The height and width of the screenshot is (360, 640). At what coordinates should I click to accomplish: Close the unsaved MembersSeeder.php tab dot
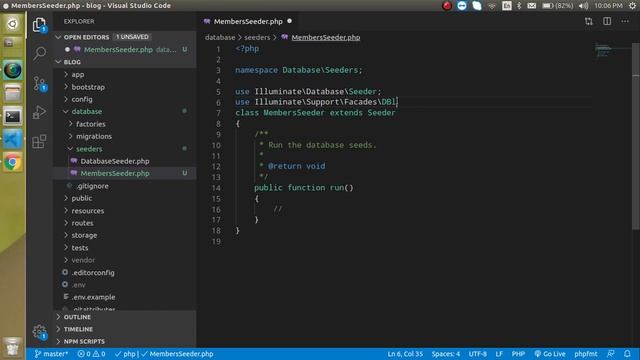(289, 21)
